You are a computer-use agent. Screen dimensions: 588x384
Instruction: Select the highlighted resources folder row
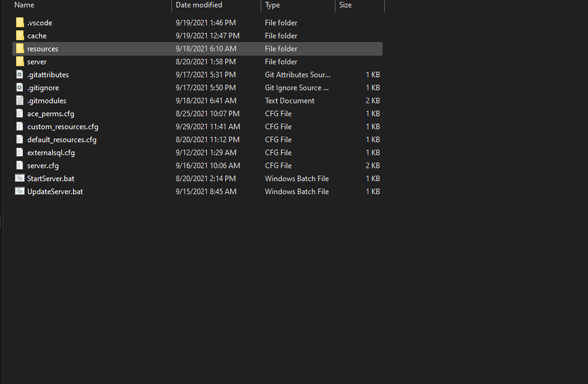point(197,49)
